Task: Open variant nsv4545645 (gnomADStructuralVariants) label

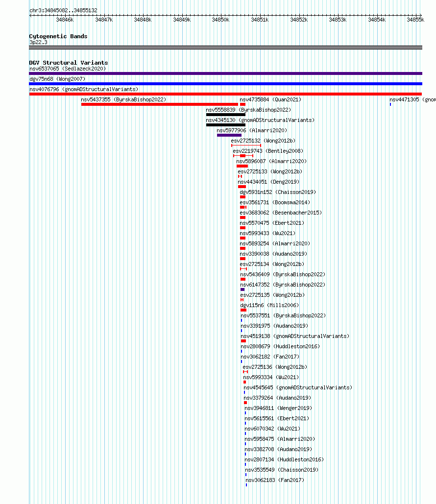Action: 298,387
